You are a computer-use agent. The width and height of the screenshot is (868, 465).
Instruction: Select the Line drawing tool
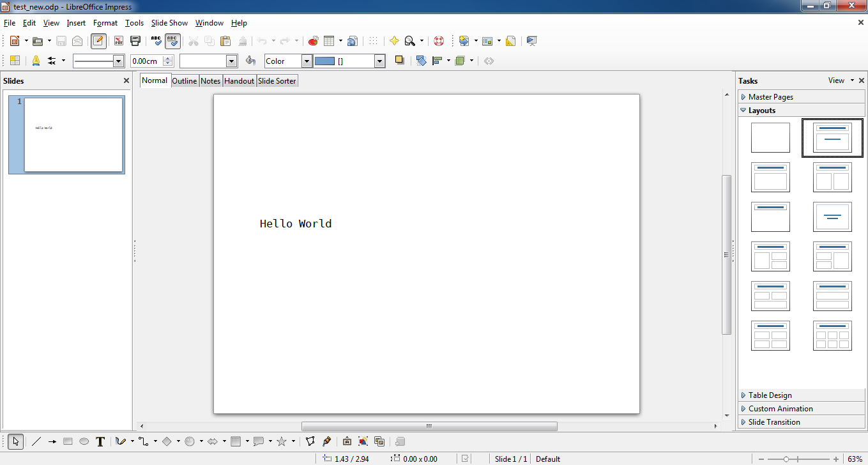click(x=36, y=441)
